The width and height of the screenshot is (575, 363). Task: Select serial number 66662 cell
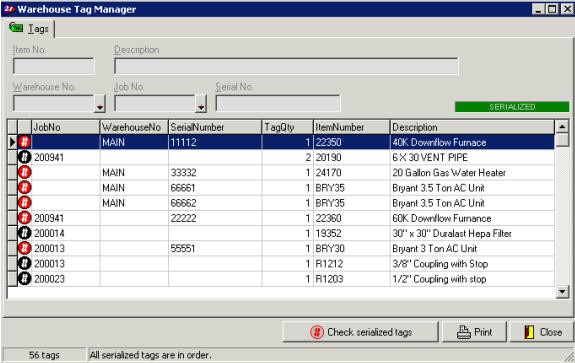[x=215, y=203]
